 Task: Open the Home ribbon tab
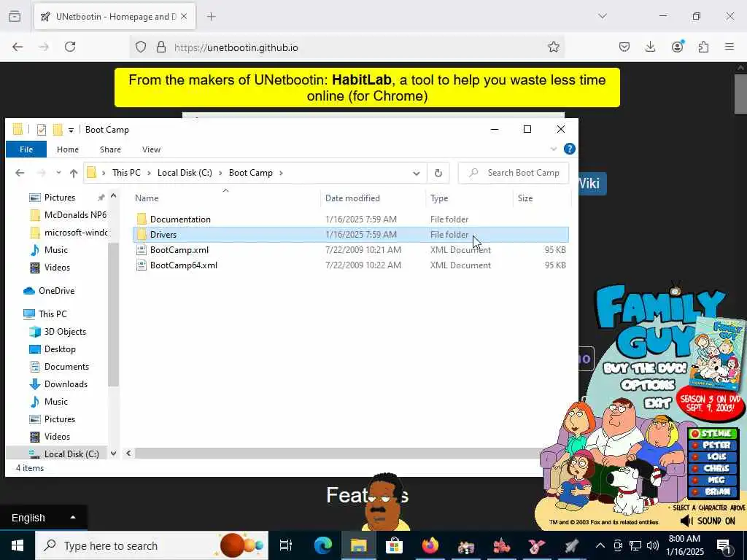[68, 149]
